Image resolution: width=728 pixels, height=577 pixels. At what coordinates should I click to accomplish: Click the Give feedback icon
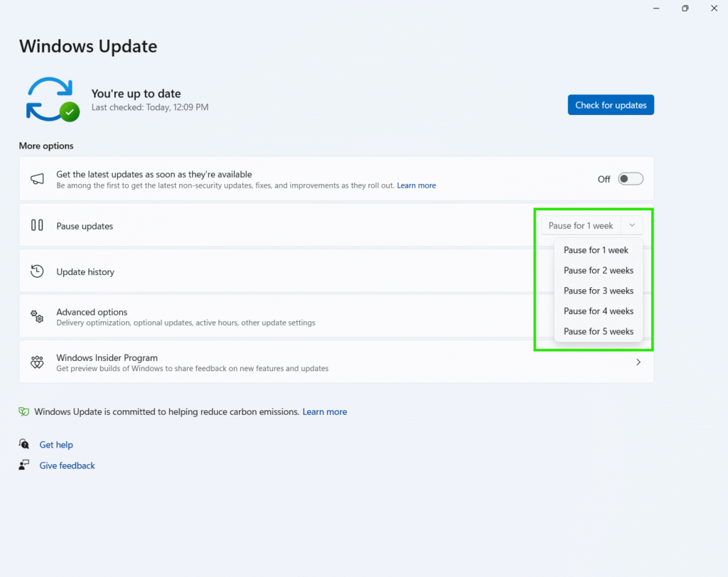25,465
